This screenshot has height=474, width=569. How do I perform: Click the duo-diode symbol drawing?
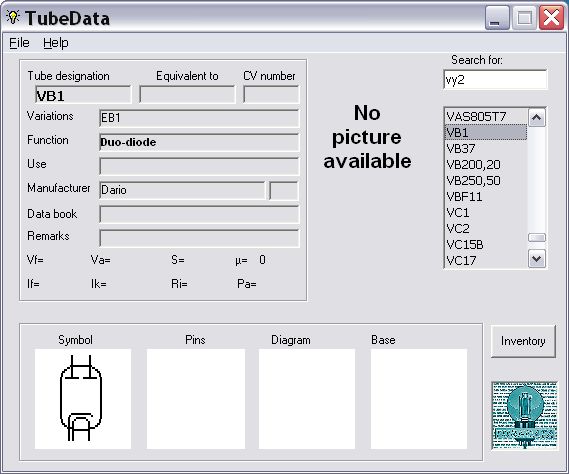(x=81, y=398)
